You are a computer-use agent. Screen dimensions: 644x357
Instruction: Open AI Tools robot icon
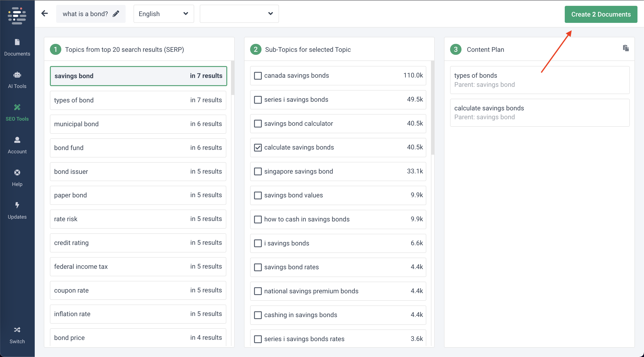(x=17, y=75)
